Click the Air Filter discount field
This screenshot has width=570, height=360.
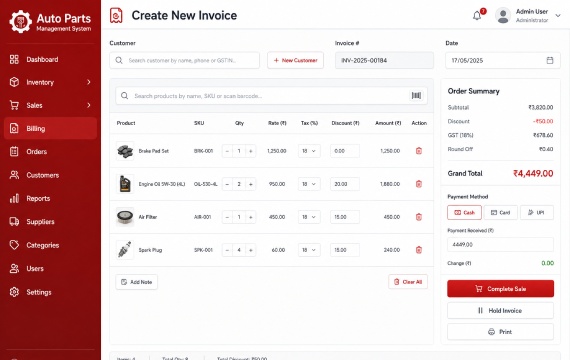[345, 217]
